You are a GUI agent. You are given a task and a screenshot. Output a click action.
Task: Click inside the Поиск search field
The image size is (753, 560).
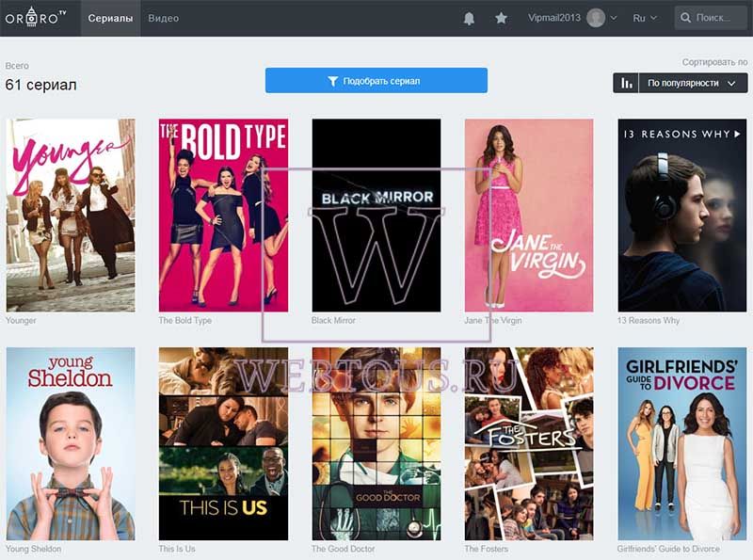711,18
